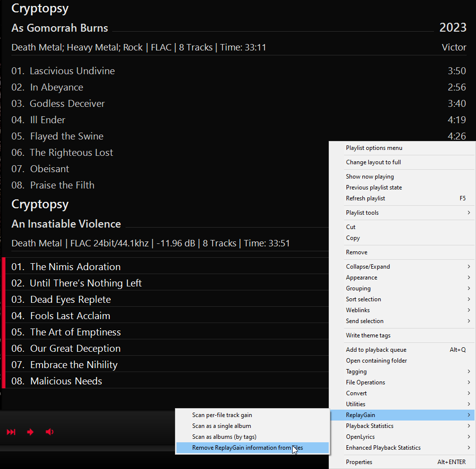Select Previous playlist state

click(402, 188)
